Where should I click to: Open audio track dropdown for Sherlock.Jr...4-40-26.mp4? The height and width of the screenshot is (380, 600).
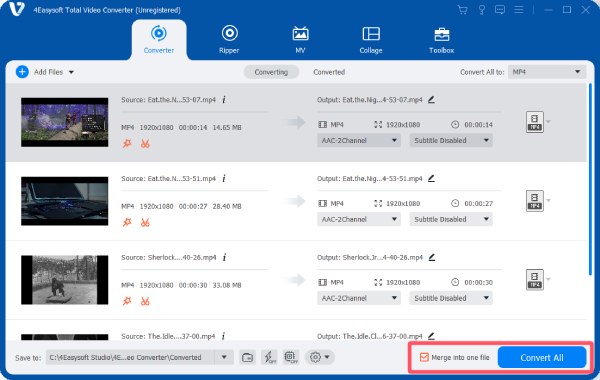[x=359, y=298]
